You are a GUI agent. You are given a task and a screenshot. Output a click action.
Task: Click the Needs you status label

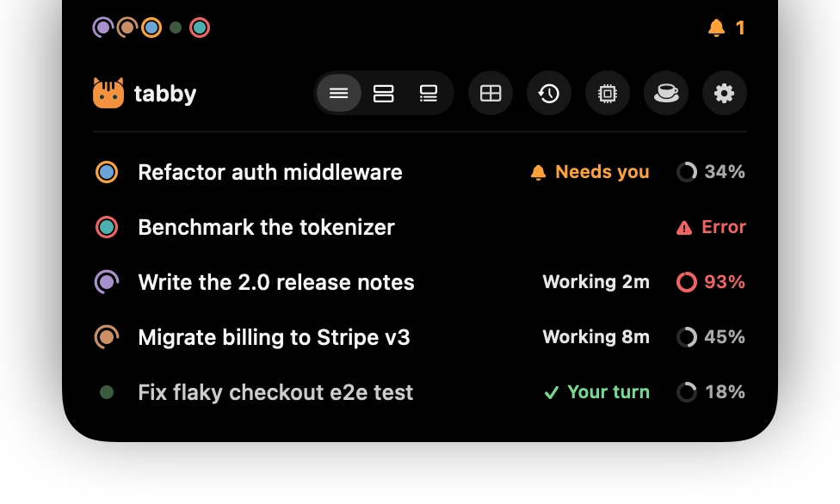pyautogui.click(x=602, y=172)
